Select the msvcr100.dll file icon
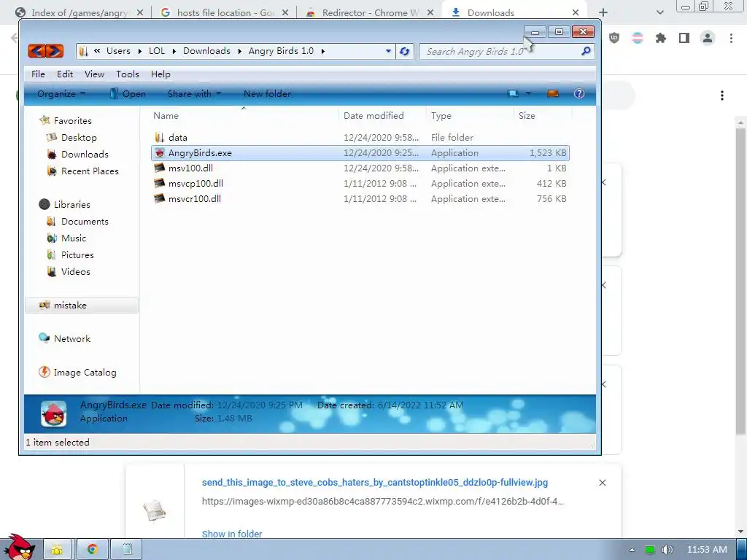Image resolution: width=747 pixels, height=560 pixels. click(160, 198)
